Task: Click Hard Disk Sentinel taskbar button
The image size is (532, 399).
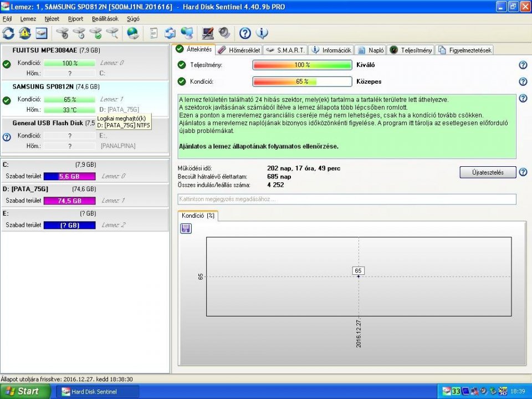Action: click(97, 392)
